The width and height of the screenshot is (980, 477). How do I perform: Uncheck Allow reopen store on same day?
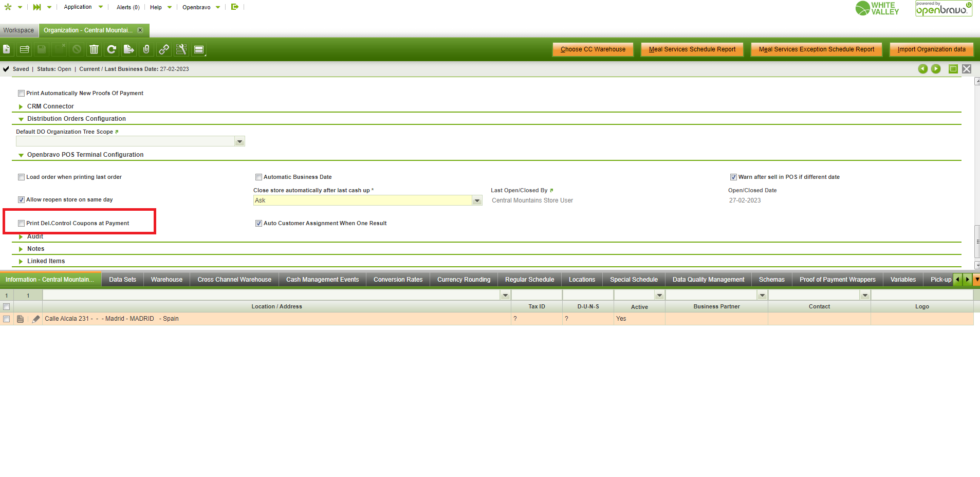[22, 200]
